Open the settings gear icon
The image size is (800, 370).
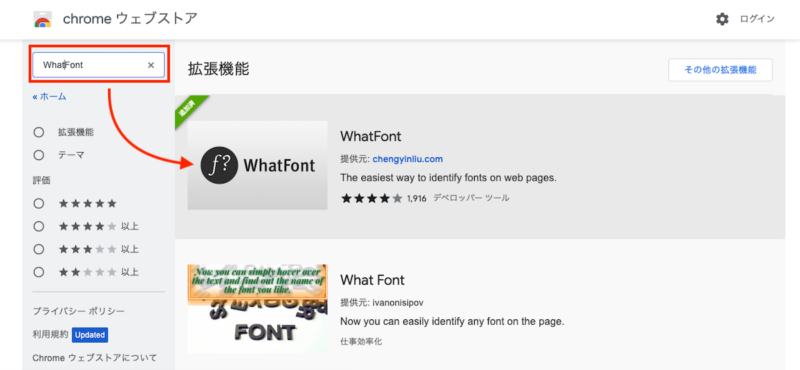pos(722,19)
